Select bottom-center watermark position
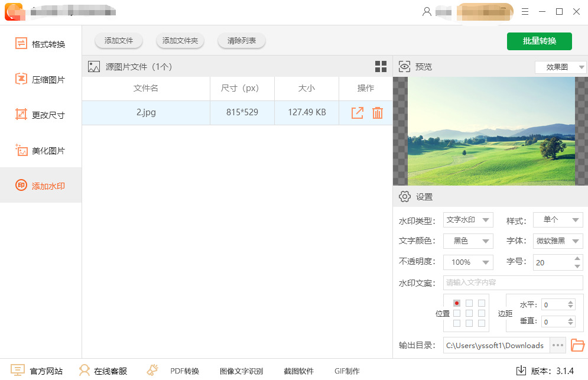This screenshot has height=380, width=588. [469, 323]
